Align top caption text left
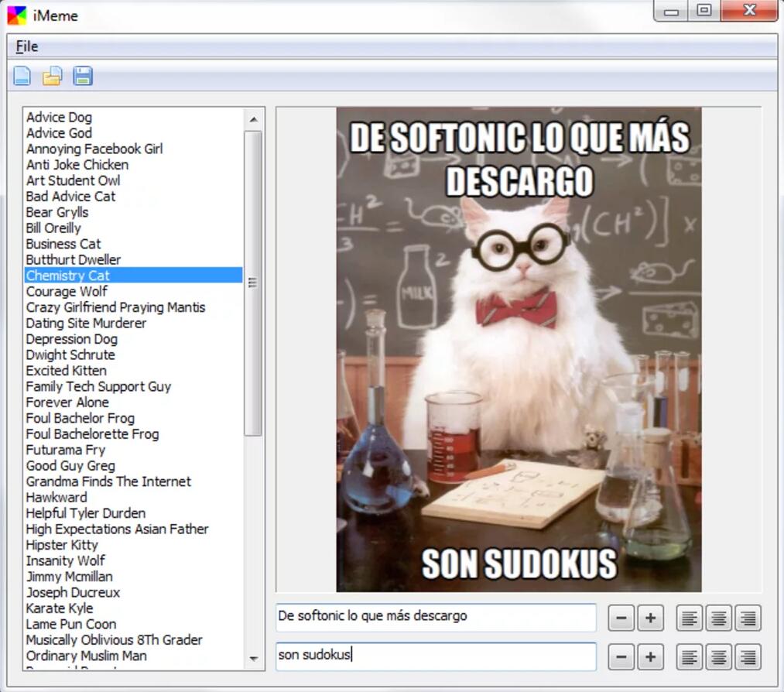The image size is (784, 692). point(690,618)
